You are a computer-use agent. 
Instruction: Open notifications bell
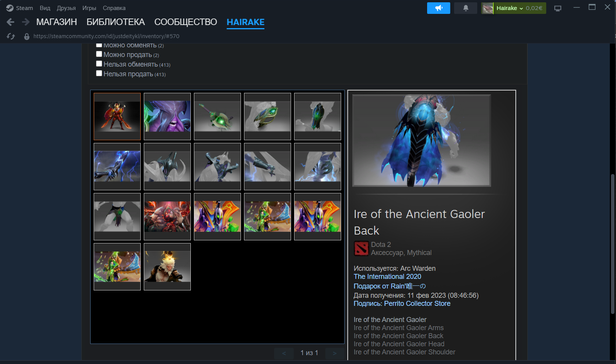tap(466, 8)
